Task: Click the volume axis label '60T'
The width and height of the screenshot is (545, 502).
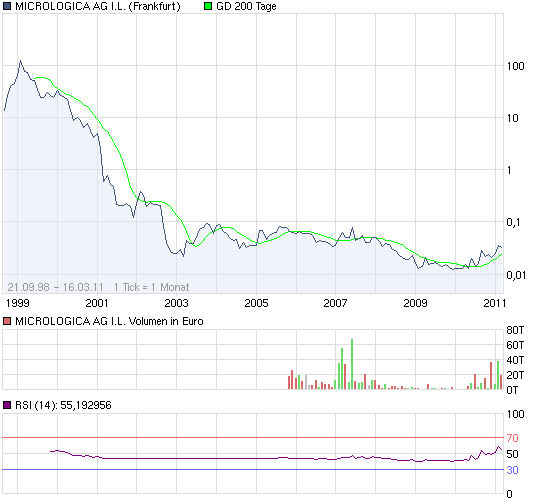Action: point(515,345)
